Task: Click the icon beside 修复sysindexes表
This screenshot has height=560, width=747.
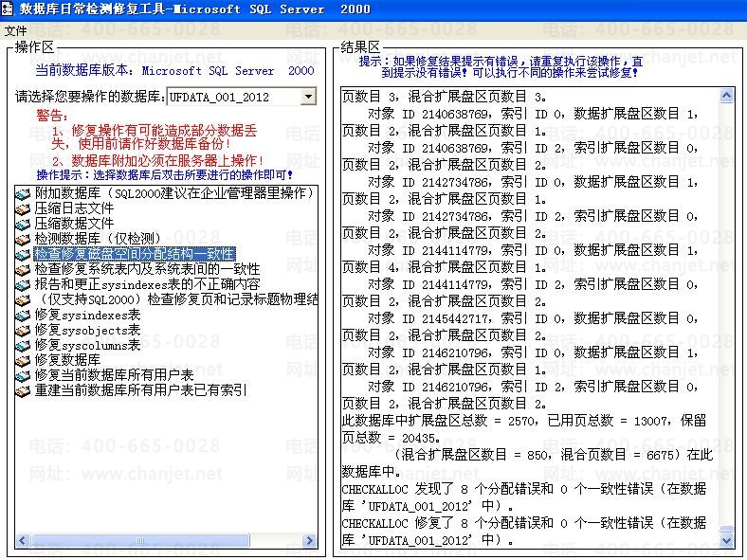Action: coord(23,316)
